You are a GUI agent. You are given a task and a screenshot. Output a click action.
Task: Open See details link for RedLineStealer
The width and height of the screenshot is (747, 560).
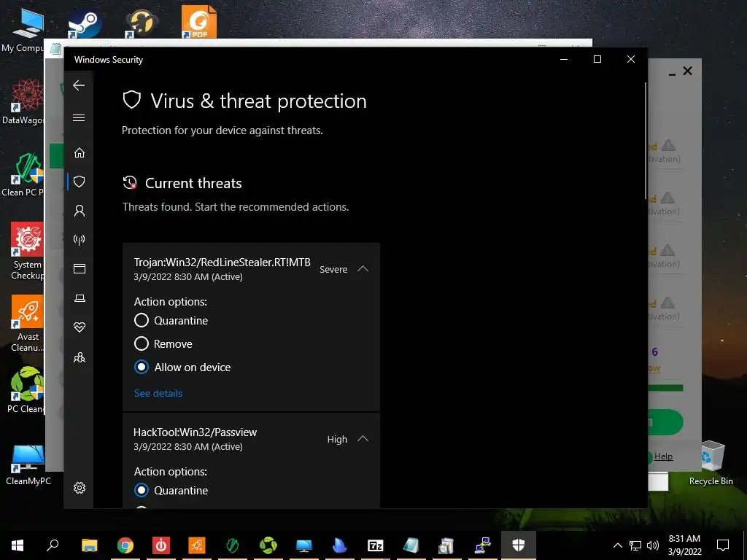point(158,393)
